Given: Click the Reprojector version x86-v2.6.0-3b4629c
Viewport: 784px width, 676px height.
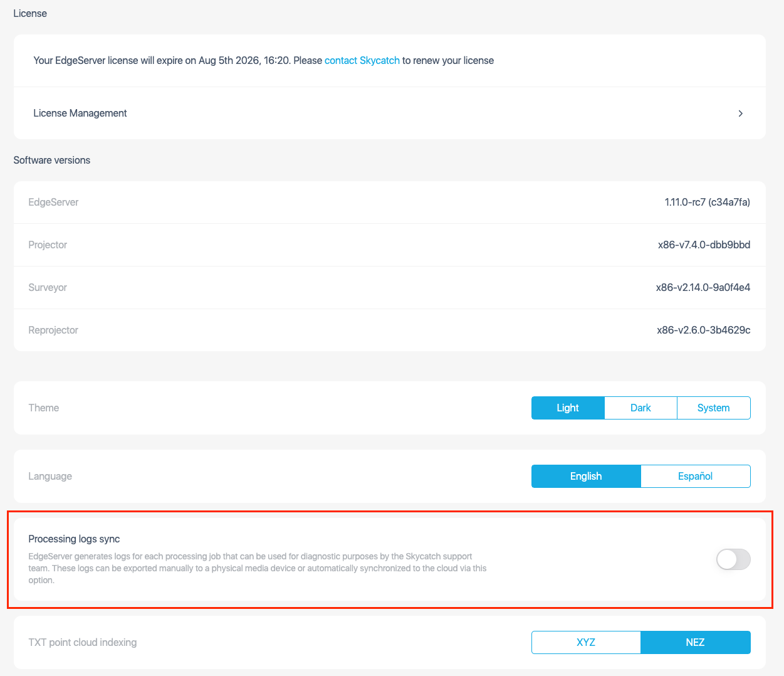Looking at the screenshot, I should 703,330.
